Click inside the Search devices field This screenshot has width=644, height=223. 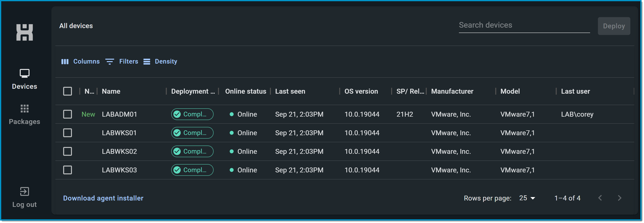[524, 25]
